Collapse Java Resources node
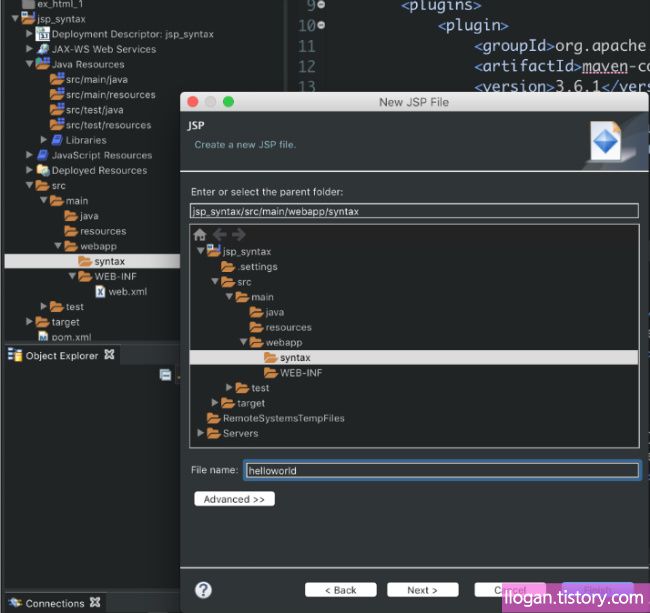 point(29,64)
